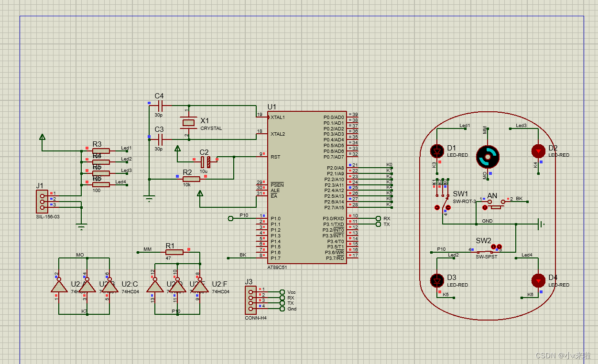Image resolution: width=598 pixels, height=364 pixels.
Task: Click the RST pin label on U1
Action: coord(275,157)
